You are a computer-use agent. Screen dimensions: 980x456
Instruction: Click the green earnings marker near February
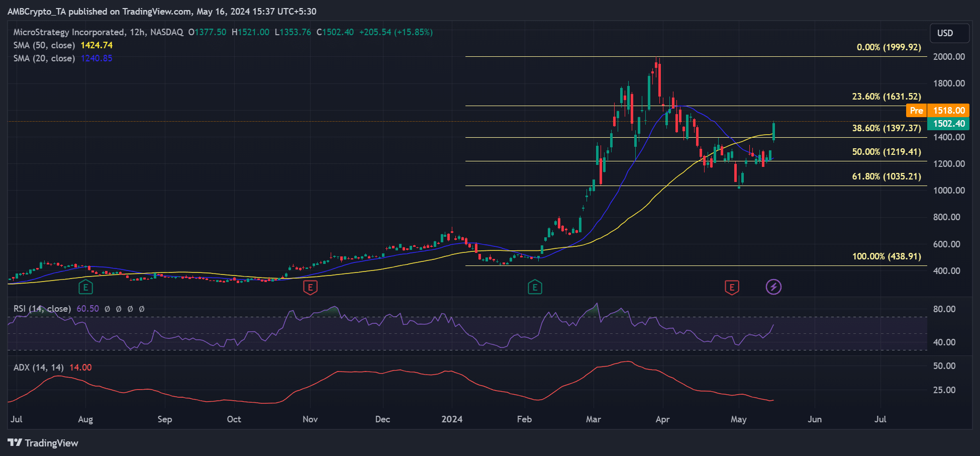535,287
